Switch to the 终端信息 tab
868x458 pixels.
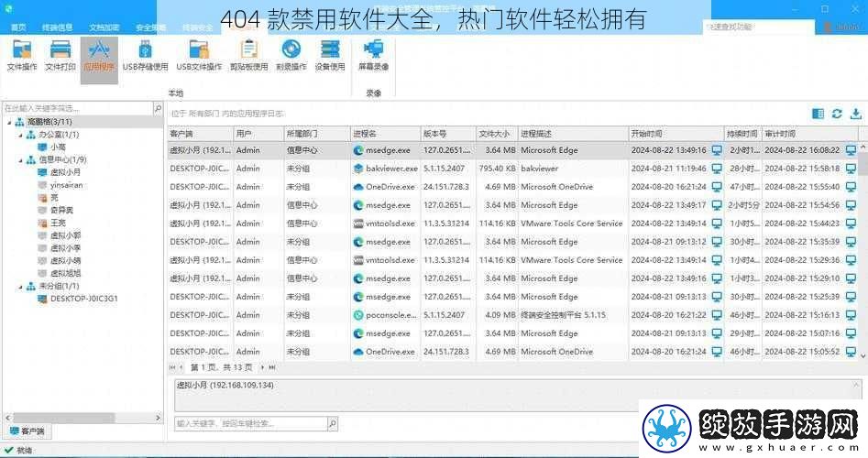click(57, 27)
